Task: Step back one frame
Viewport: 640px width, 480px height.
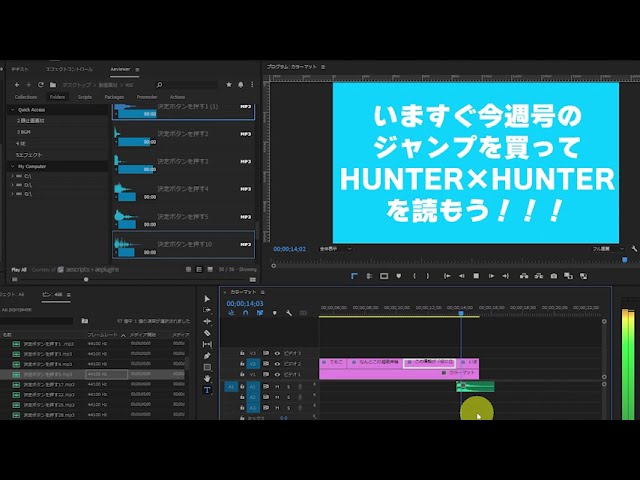Action: coord(462,276)
